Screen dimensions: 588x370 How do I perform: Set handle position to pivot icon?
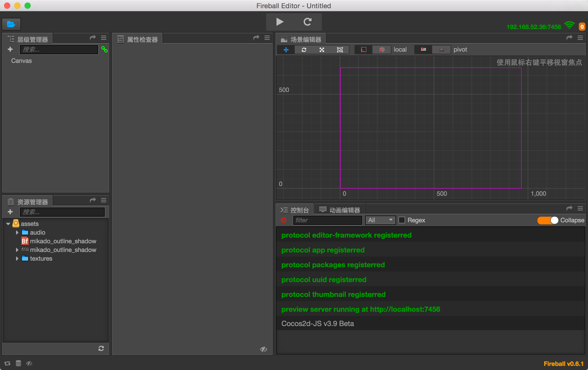[424, 50]
